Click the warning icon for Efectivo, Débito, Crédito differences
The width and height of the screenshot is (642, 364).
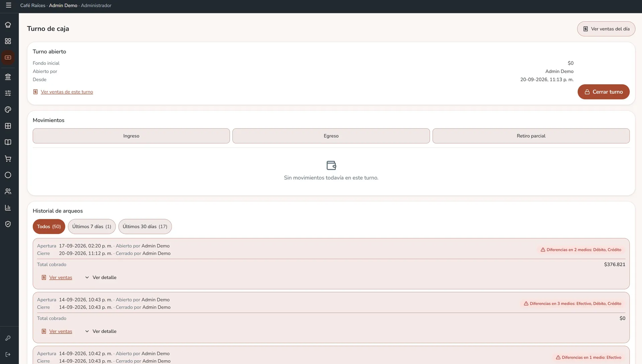526,304
